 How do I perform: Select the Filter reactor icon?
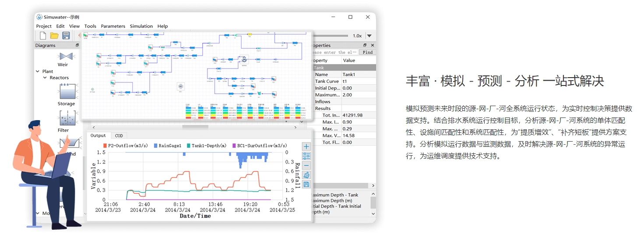coord(66,118)
